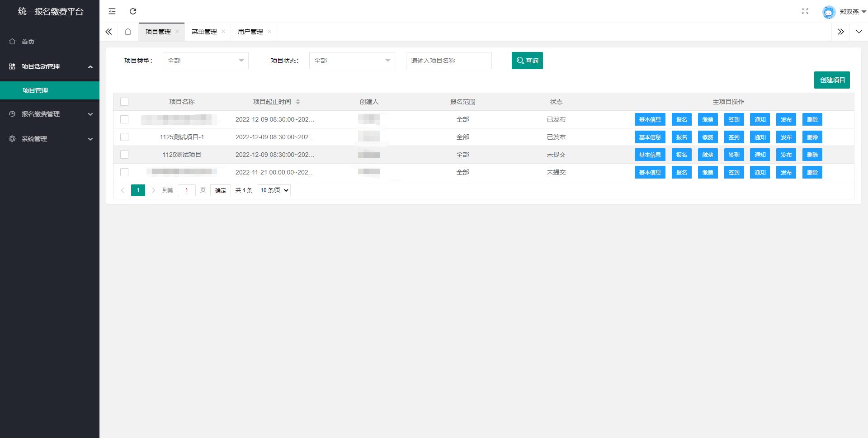Check the first row's checkbox
This screenshot has height=438, width=868.
124,119
